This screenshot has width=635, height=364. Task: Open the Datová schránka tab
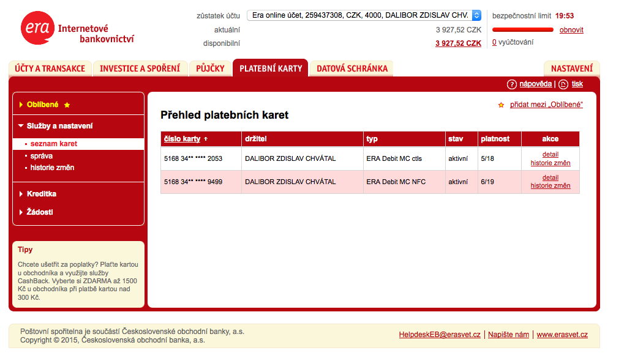pyautogui.click(x=352, y=69)
